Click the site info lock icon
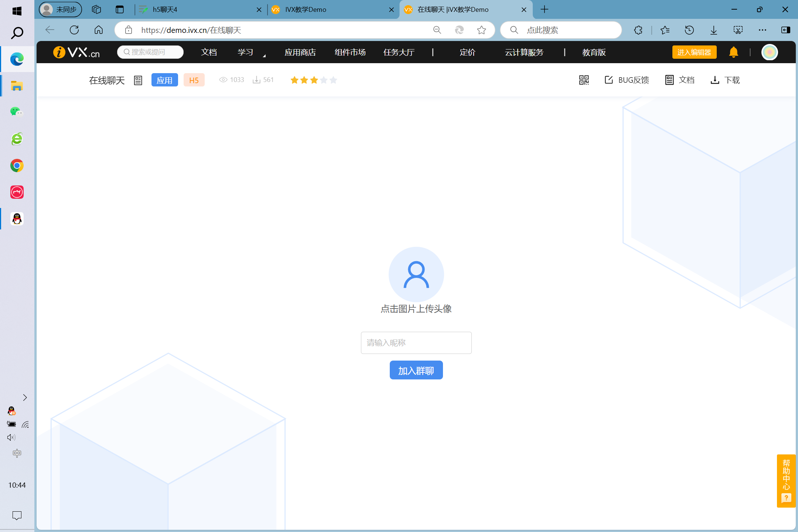 (x=129, y=30)
